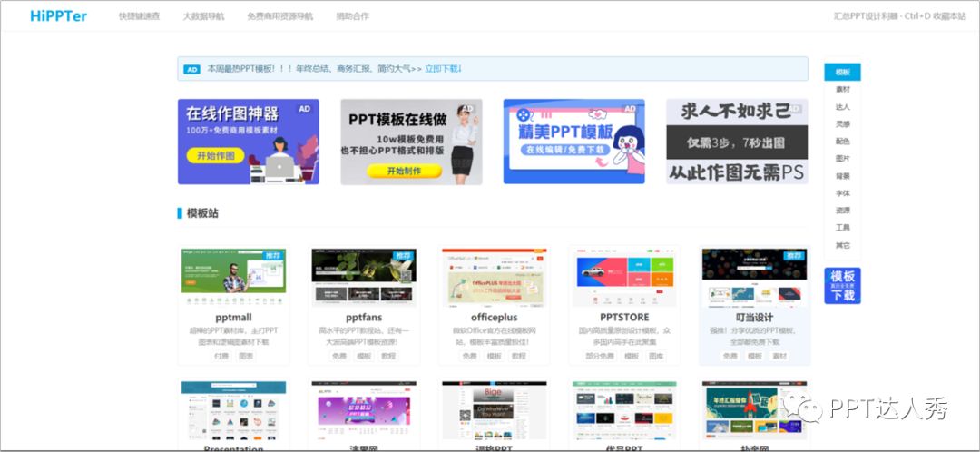Select 背景 in the side category list
Image resolution: width=980 pixels, height=452 pixels.
842,176
